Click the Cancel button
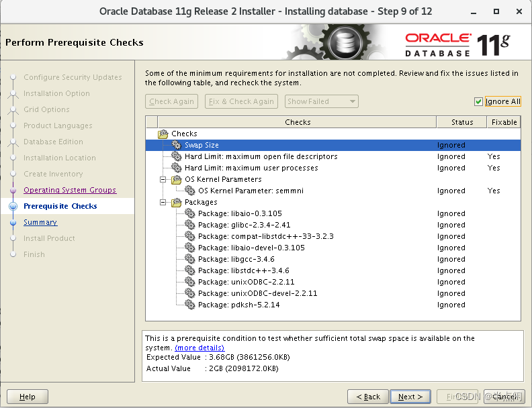Image resolution: width=532 pixels, height=408 pixels. point(504,397)
